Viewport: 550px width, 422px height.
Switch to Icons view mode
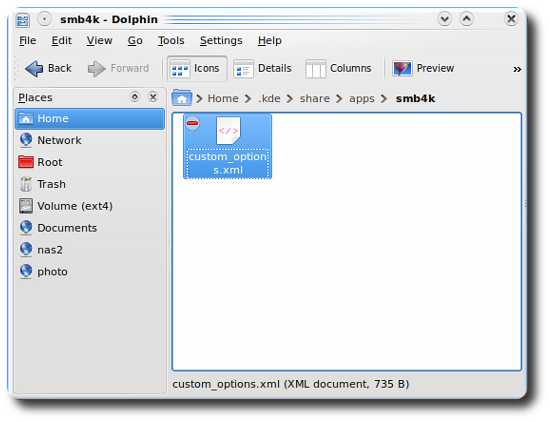pos(196,68)
